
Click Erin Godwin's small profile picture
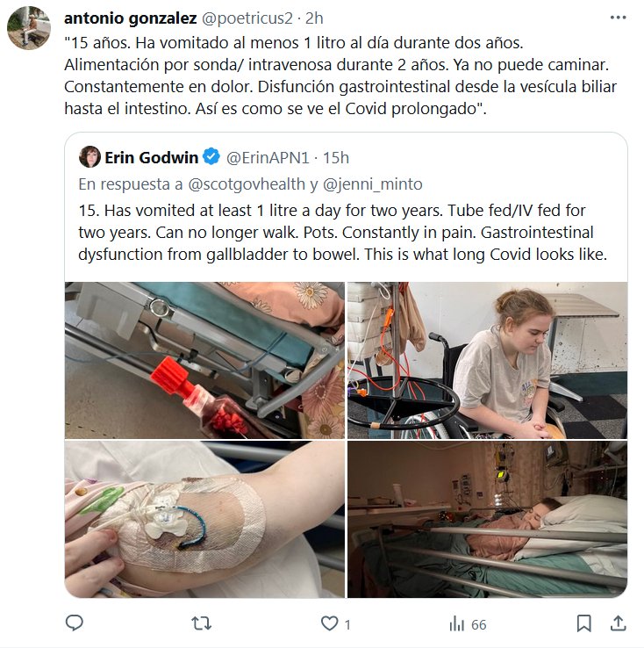89,157
